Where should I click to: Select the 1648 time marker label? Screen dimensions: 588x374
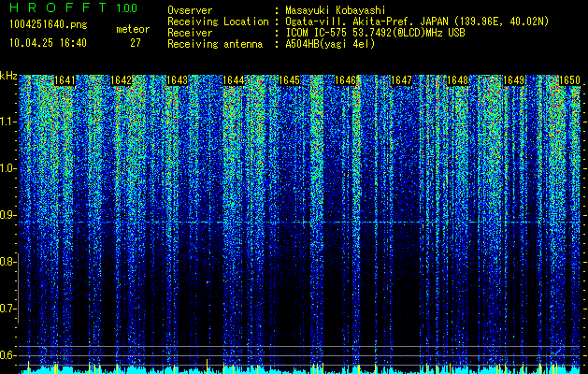(x=457, y=80)
